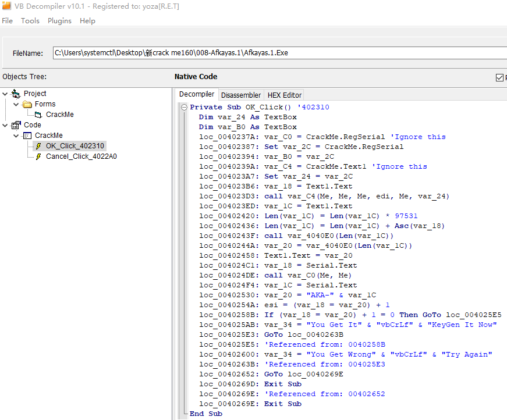Click the 'Private Sub OK_Click()' line
The image size is (507, 420).
[x=259, y=107]
